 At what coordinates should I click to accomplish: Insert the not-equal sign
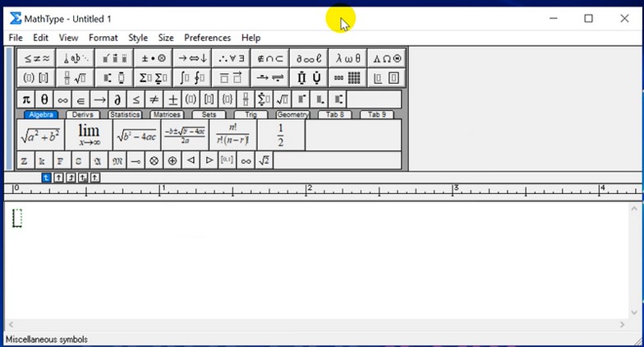154,99
